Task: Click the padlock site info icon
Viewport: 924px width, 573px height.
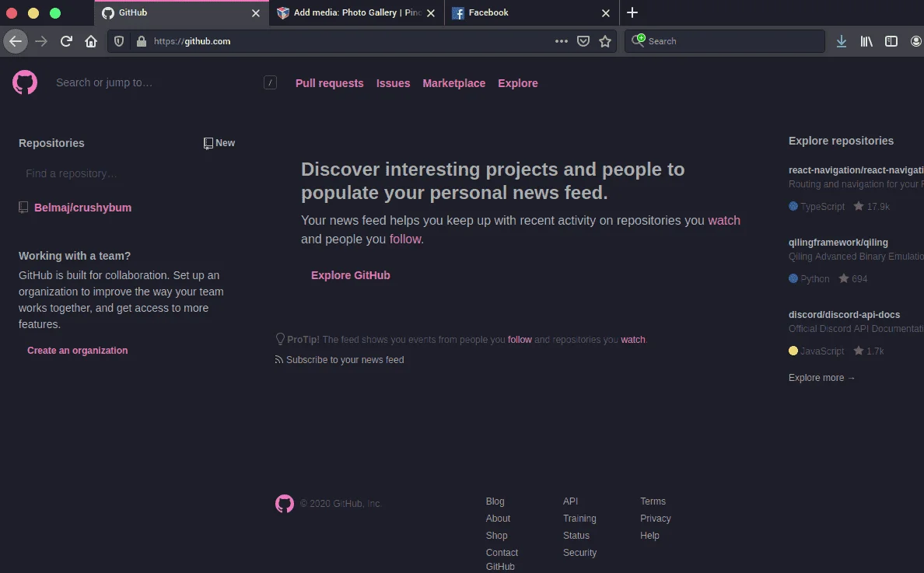Action: [x=141, y=41]
